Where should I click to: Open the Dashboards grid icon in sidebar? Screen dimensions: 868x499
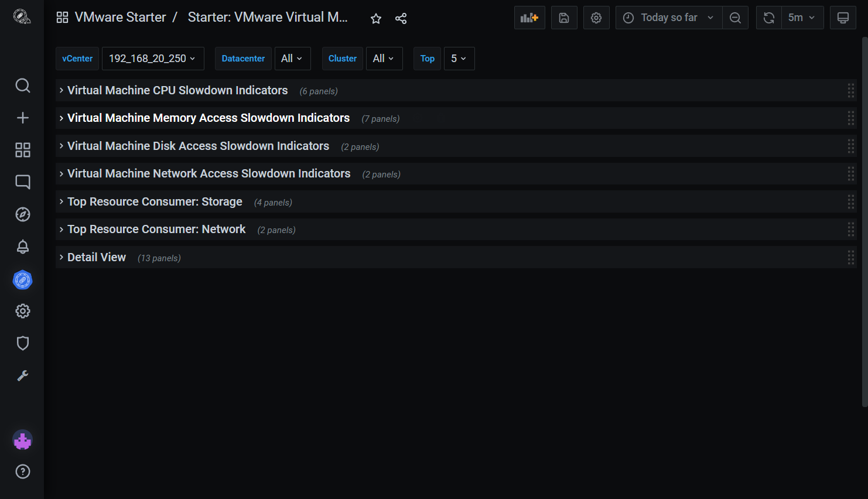point(22,150)
